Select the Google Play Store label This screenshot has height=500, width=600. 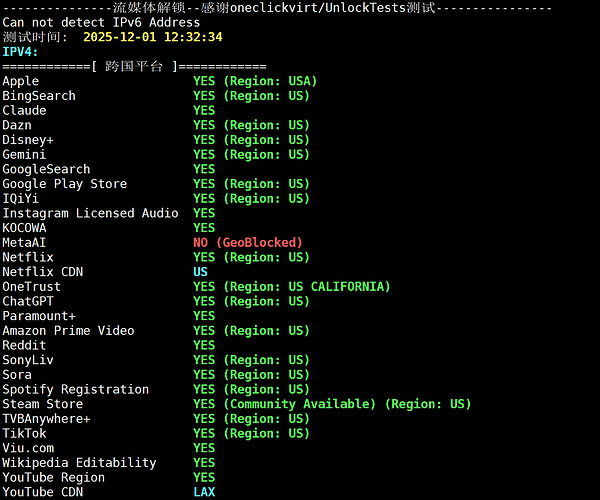(x=64, y=184)
